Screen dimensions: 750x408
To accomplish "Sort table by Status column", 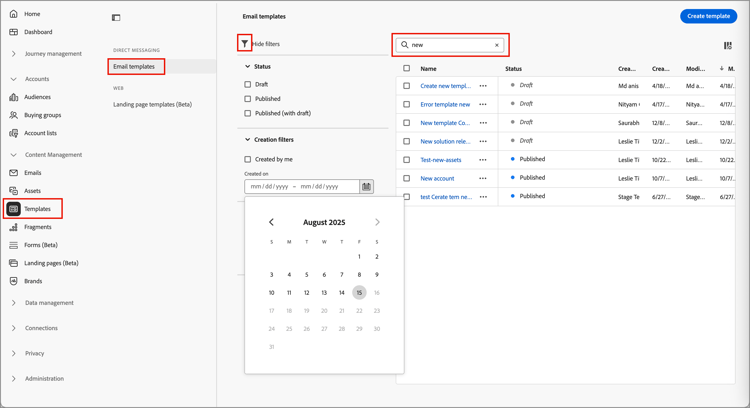I will click(x=513, y=69).
